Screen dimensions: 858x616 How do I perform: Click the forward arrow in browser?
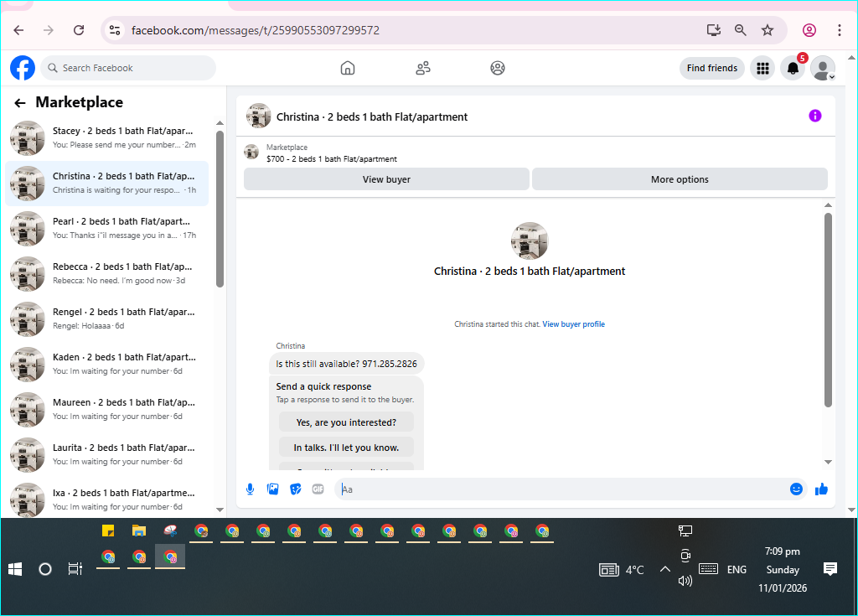tap(49, 30)
